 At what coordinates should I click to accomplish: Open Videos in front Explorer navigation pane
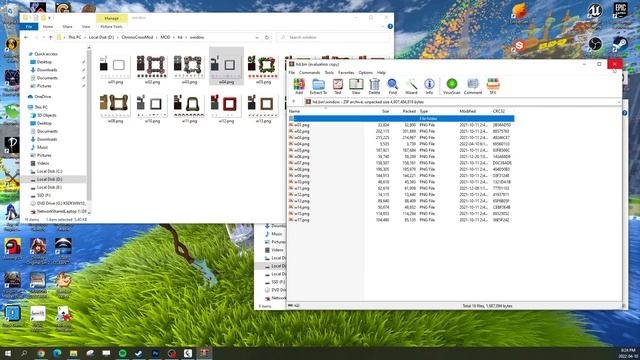43,163
